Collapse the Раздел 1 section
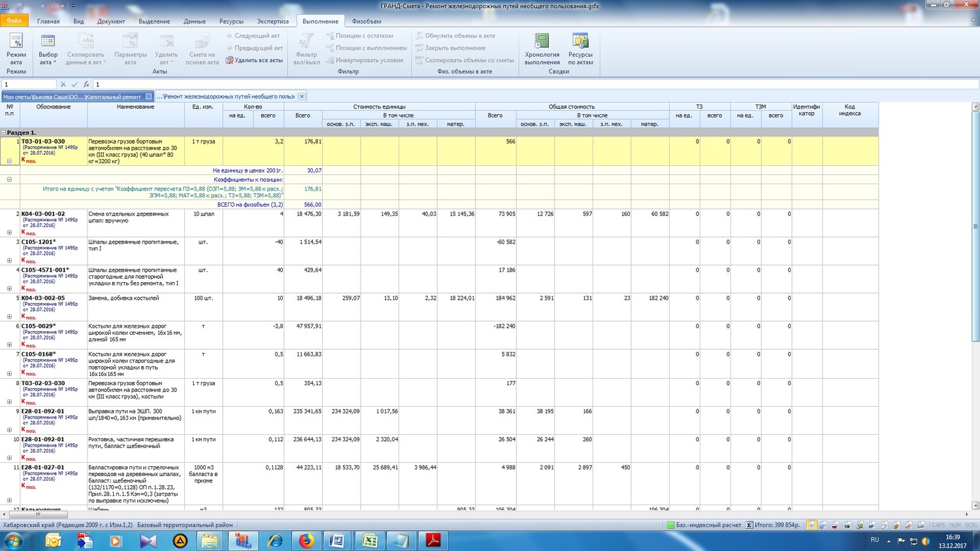980x551 pixels. point(4,133)
